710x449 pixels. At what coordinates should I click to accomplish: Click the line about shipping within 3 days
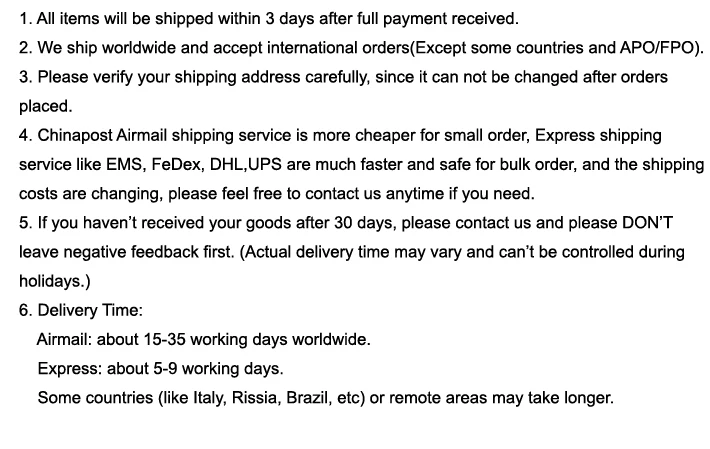[269, 19]
